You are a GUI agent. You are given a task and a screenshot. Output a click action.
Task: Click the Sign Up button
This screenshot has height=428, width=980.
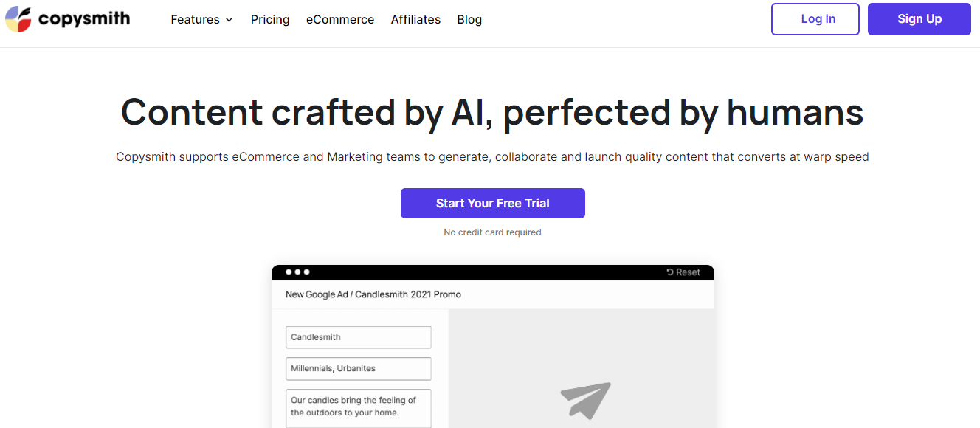click(919, 19)
